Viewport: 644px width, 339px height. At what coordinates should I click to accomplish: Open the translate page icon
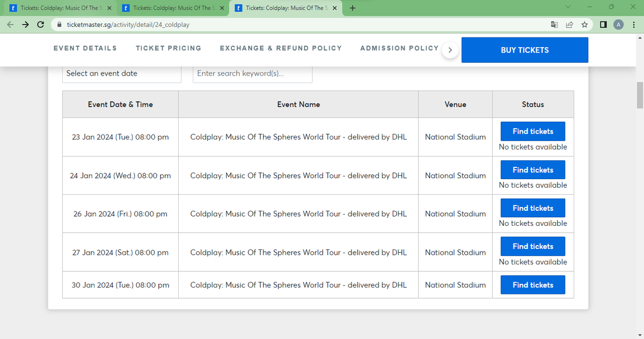click(x=554, y=25)
